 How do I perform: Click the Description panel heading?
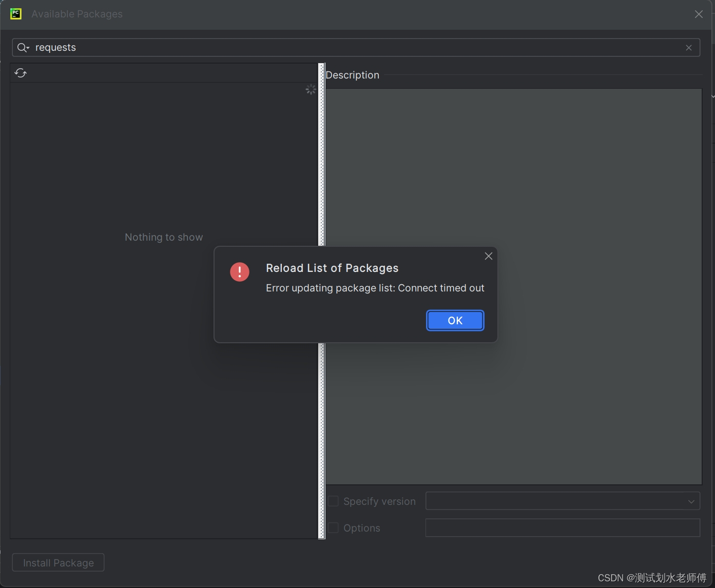[x=353, y=75]
